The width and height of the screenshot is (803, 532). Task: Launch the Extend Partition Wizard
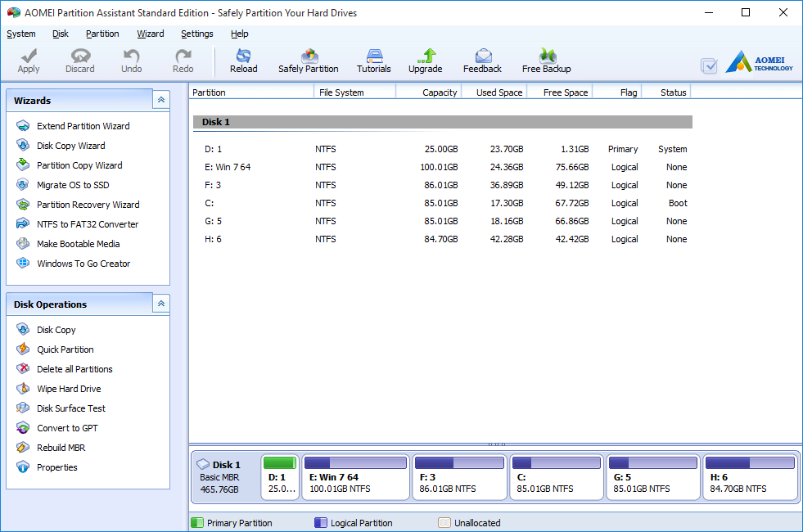(83, 126)
